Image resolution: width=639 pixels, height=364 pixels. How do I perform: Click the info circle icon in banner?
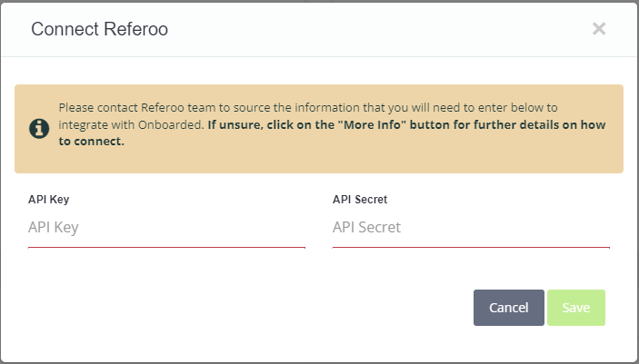[x=39, y=129]
